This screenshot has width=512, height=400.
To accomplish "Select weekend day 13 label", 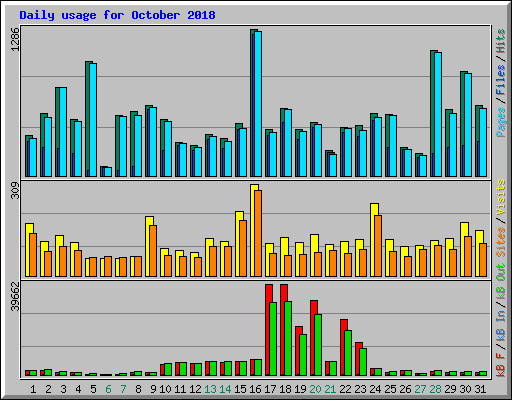I will click(210, 389).
